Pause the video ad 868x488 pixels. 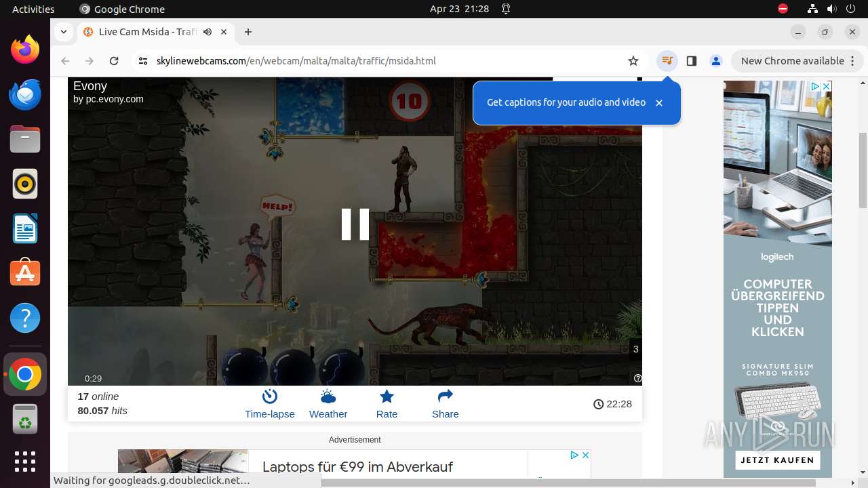(355, 224)
